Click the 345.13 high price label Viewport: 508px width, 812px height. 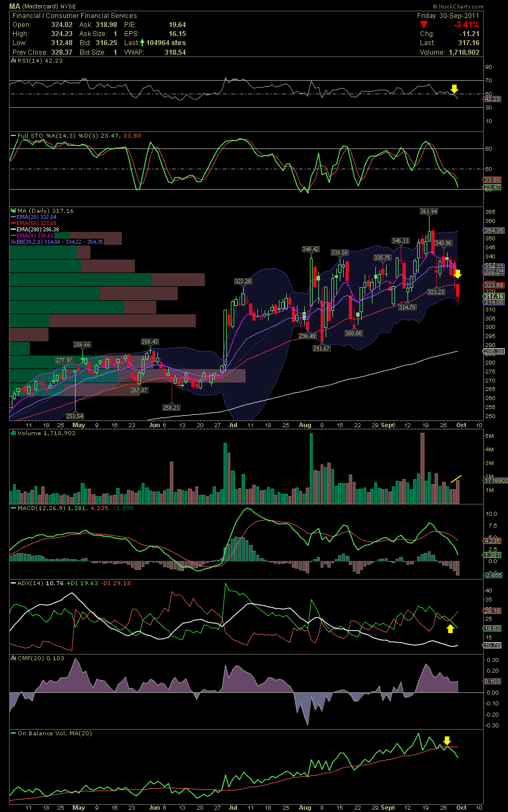point(401,241)
